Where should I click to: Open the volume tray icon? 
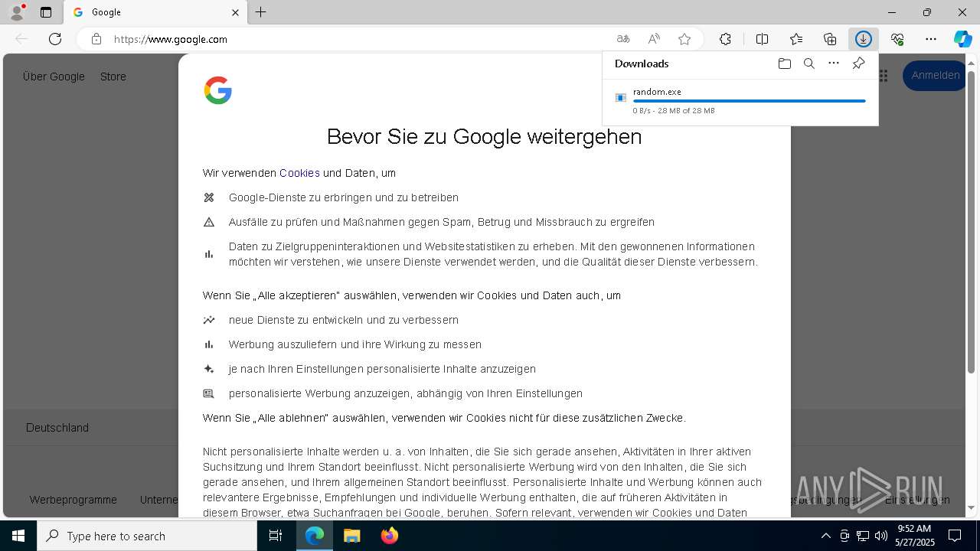(x=881, y=536)
